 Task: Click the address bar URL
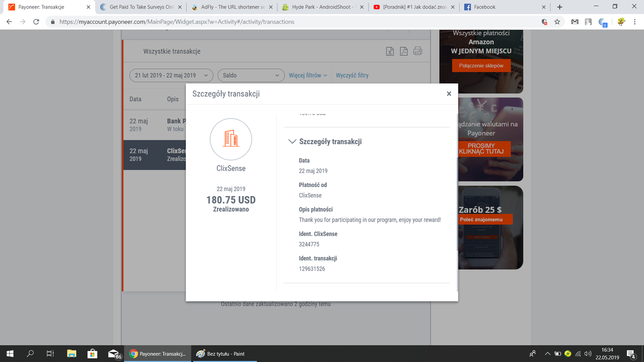pos(177,22)
